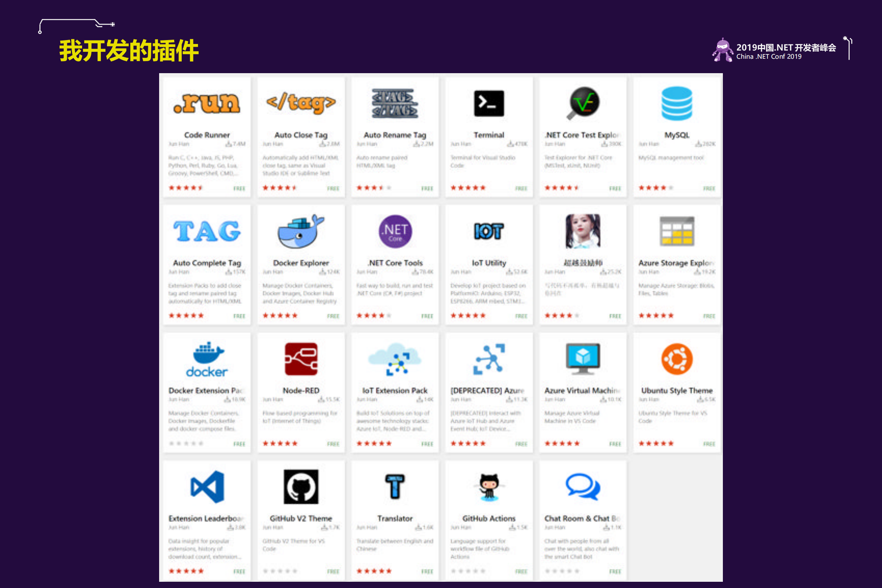
Task: Select the Azure Storage Explorer icon
Action: coord(676,231)
